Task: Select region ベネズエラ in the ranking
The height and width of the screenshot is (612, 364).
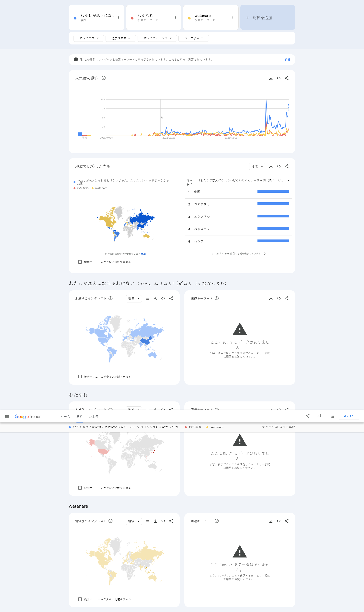Action: pyautogui.click(x=238, y=229)
